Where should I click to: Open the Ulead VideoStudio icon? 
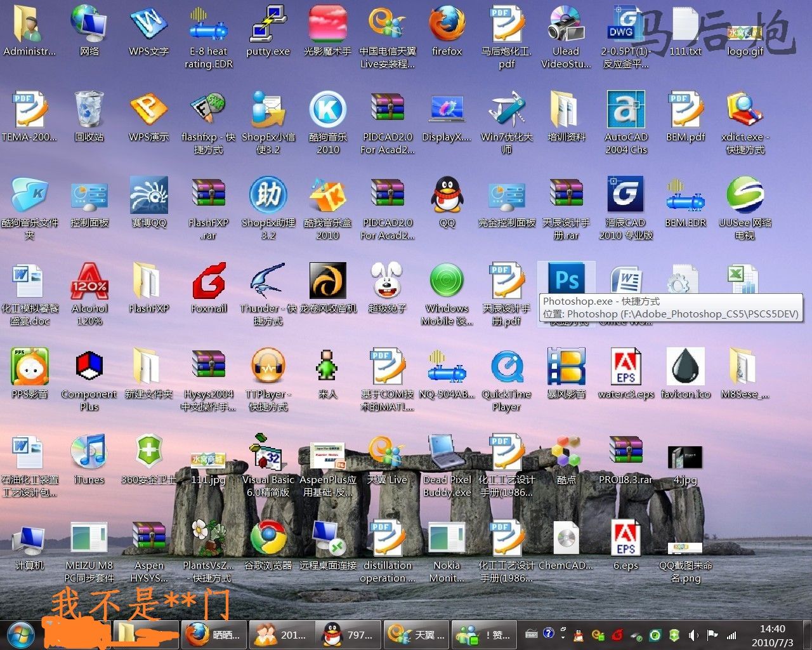pos(566,24)
